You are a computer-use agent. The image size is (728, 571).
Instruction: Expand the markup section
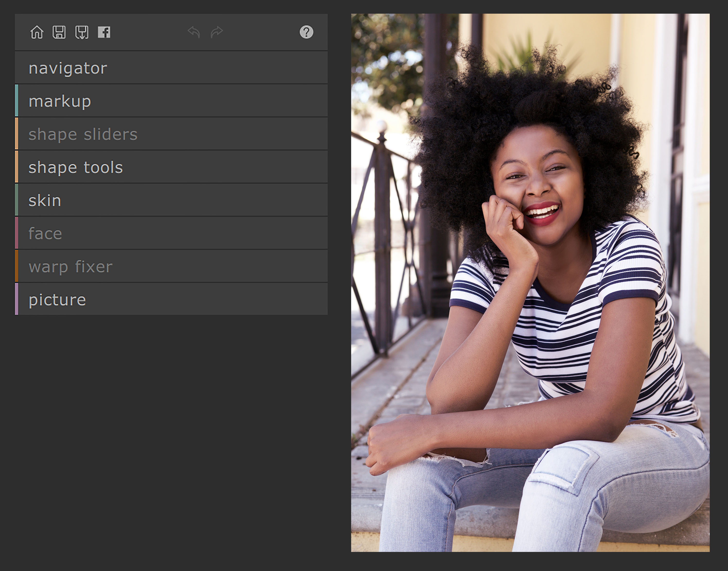[171, 101]
